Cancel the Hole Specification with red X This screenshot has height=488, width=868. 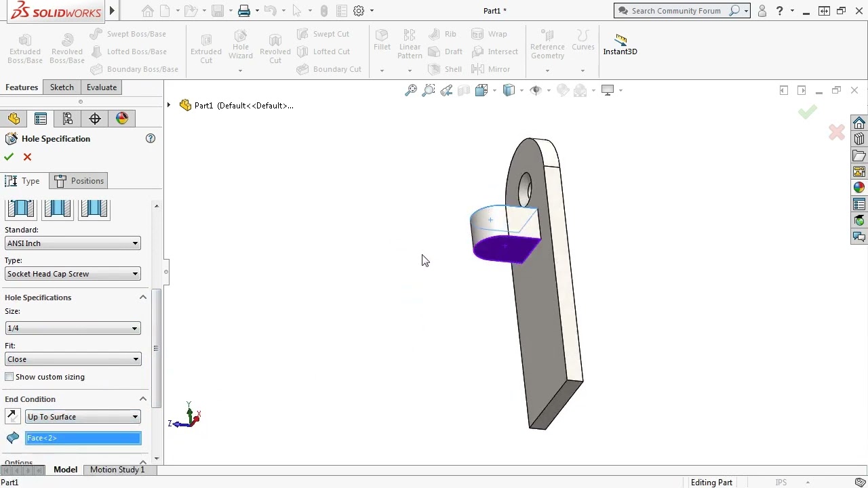click(x=27, y=157)
